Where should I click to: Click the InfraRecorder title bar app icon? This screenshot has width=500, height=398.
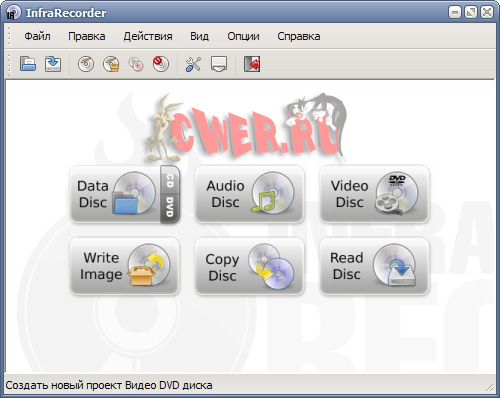point(13,13)
